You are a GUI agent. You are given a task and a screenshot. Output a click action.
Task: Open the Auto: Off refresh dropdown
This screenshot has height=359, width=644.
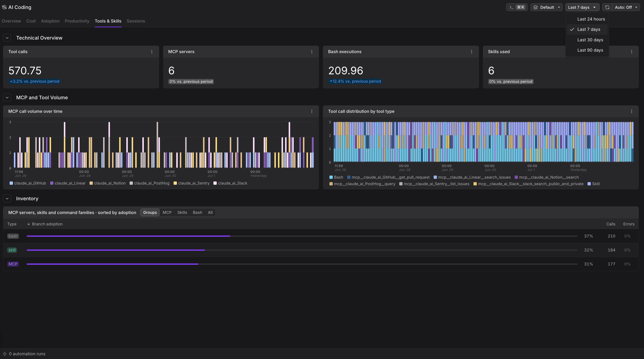click(626, 7)
